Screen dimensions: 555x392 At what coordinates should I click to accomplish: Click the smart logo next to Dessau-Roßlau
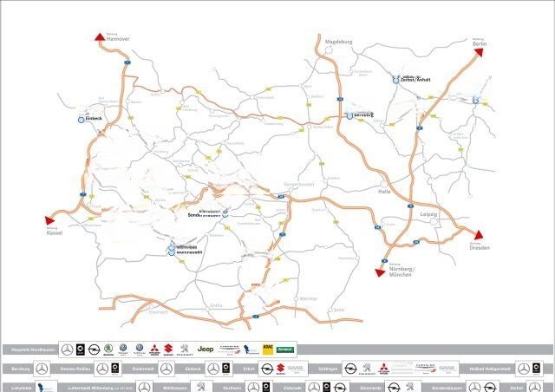click(x=115, y=369)
